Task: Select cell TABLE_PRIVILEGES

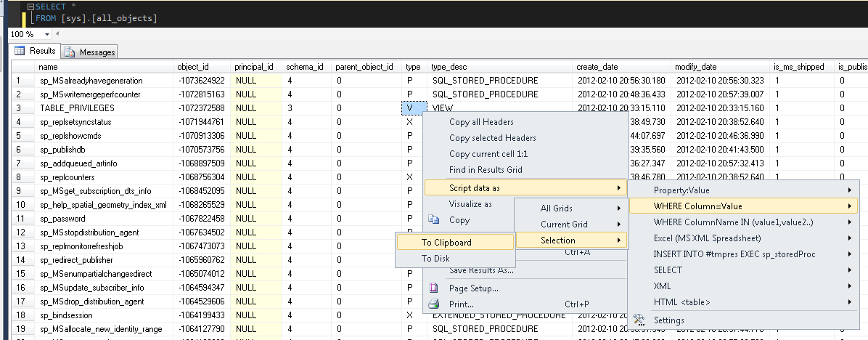Action: click(105, 108)
